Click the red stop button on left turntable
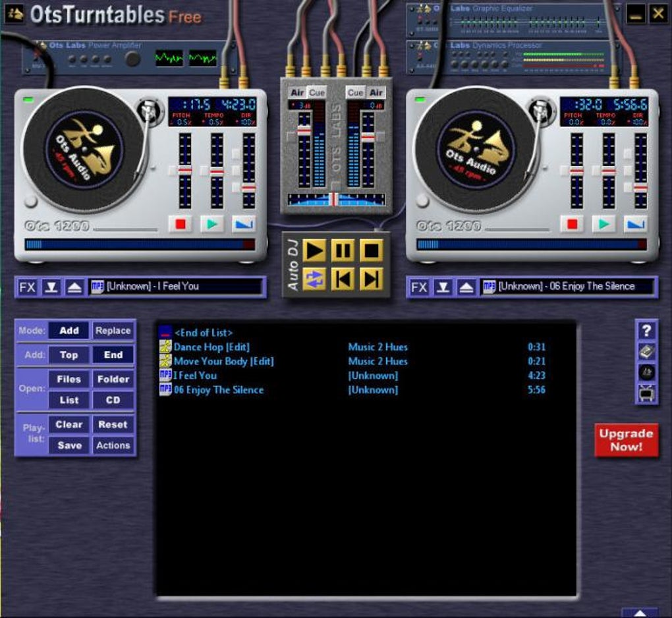The height and width of the screenshot is (618, 672). [181, 224]
